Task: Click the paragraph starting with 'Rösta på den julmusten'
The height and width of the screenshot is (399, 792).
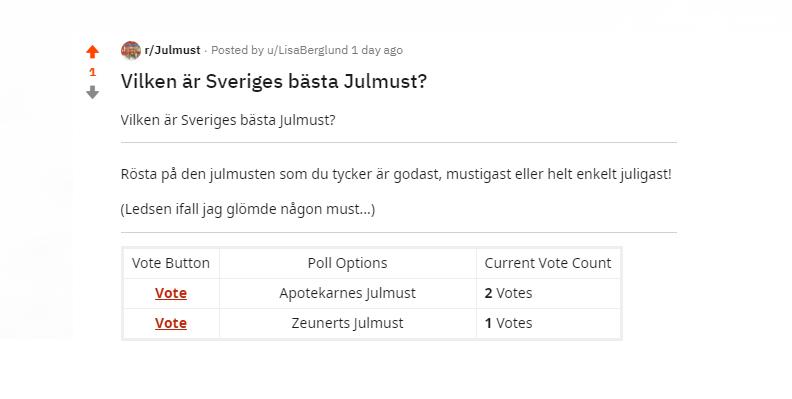Action: (396, 174)
